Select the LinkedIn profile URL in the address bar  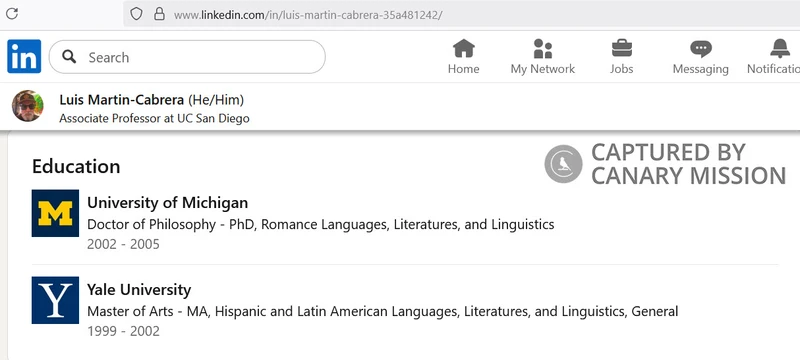tap(308, 15)
